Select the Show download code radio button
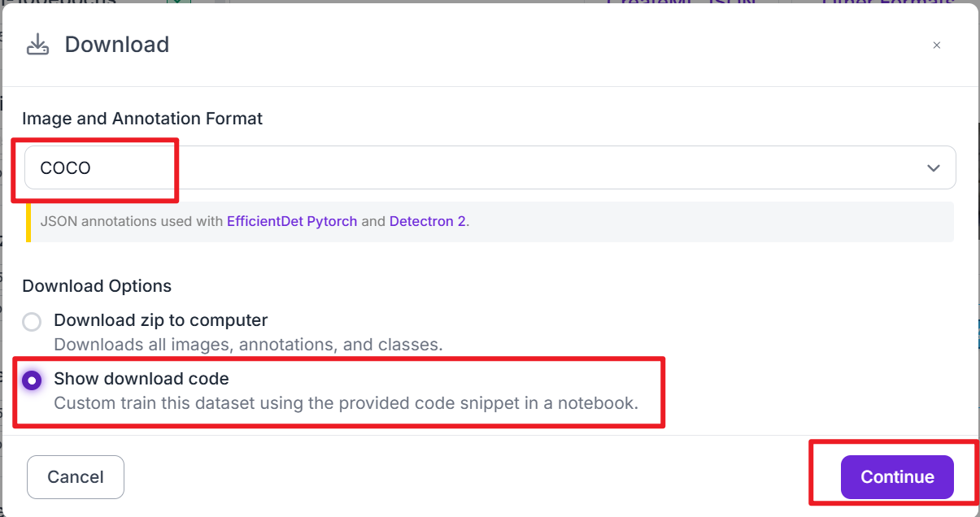The width and height of the screenshot is (980, 517). (x=32, y=380)
